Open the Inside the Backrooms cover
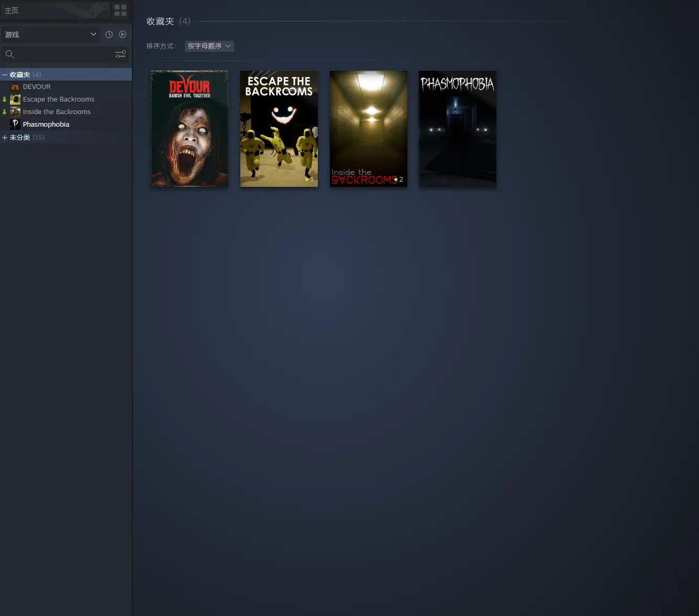 [x=369, y=129]
